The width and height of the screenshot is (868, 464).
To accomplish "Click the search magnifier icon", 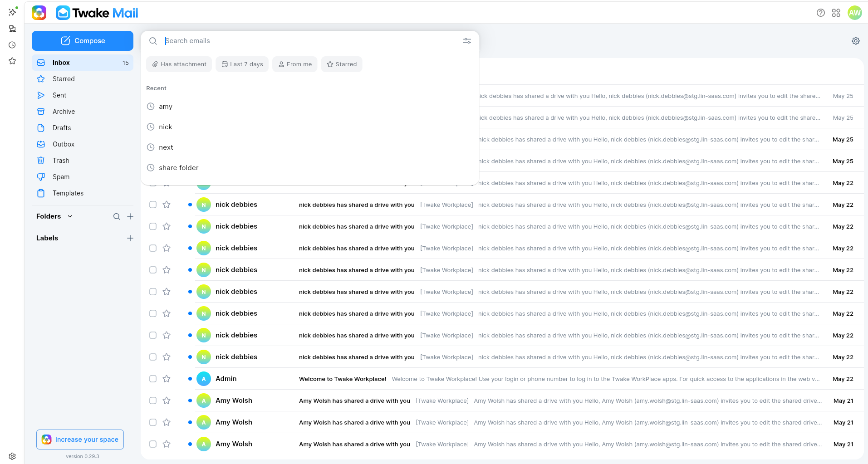I will point(153,41).
